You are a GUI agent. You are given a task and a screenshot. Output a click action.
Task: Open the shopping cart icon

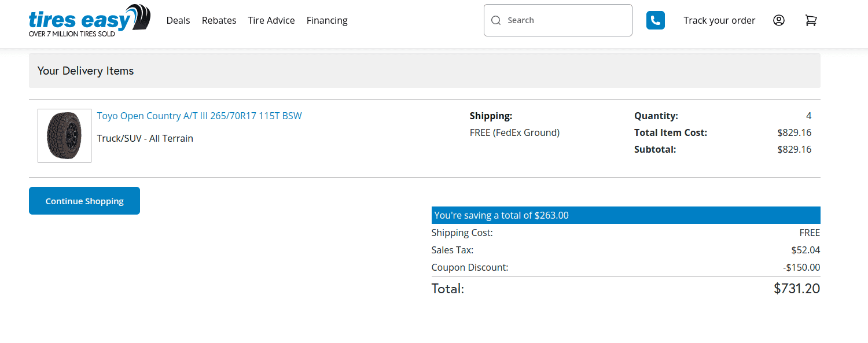[x=811, y=20]
